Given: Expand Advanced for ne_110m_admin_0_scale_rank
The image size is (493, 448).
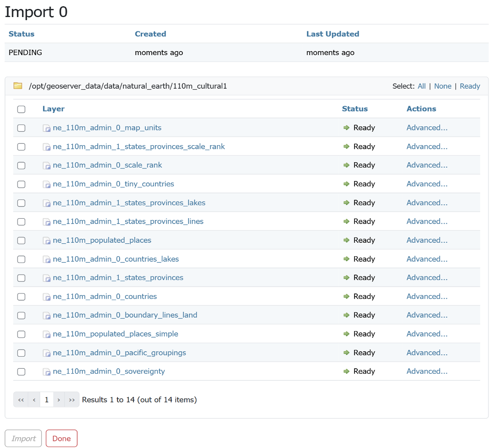Looking at the screenshot, I should click(x=427, y=165).
